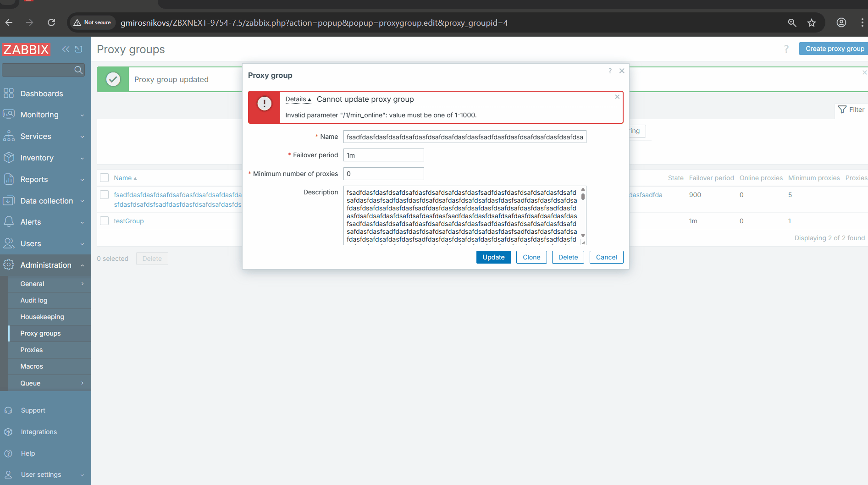The image size is (868, 485).
Task: Collapse the error Details expander
Action: pyautogui.click(x=298, y=99)
